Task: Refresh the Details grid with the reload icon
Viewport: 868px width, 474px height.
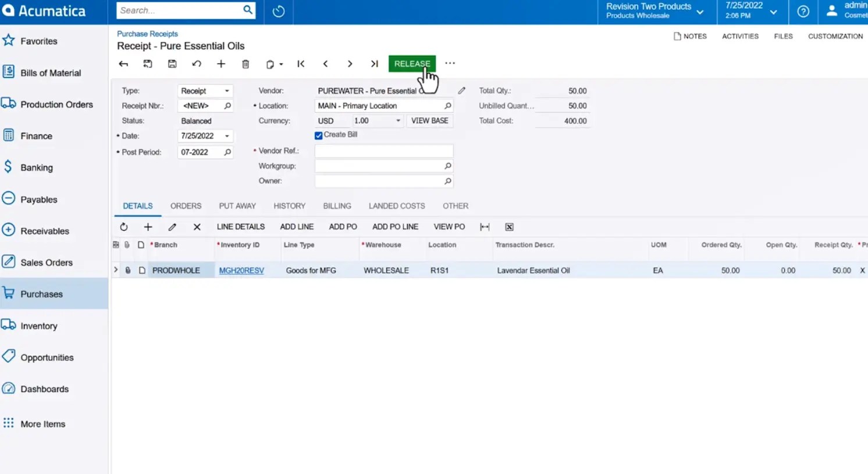Action: 124,227
